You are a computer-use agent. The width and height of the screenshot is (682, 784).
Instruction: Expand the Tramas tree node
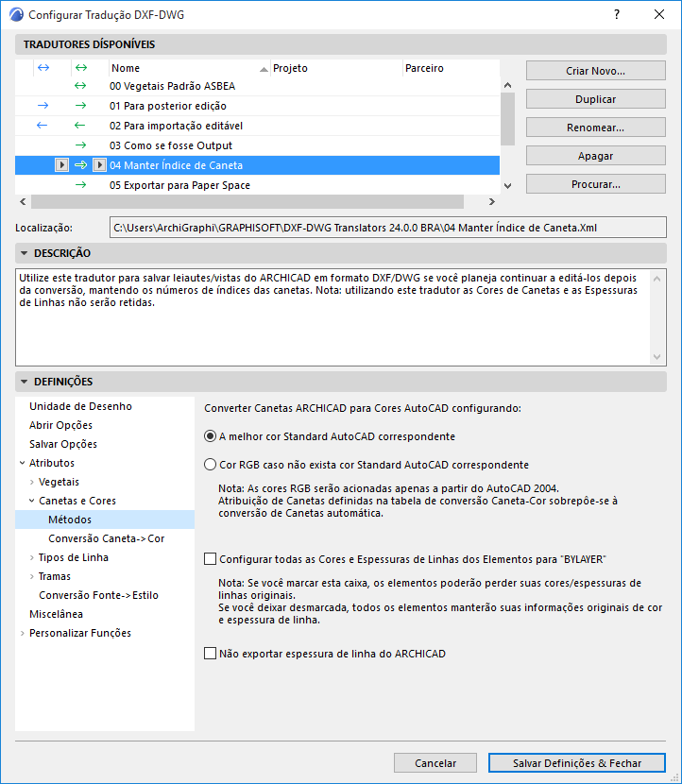(x=32, y=576)
